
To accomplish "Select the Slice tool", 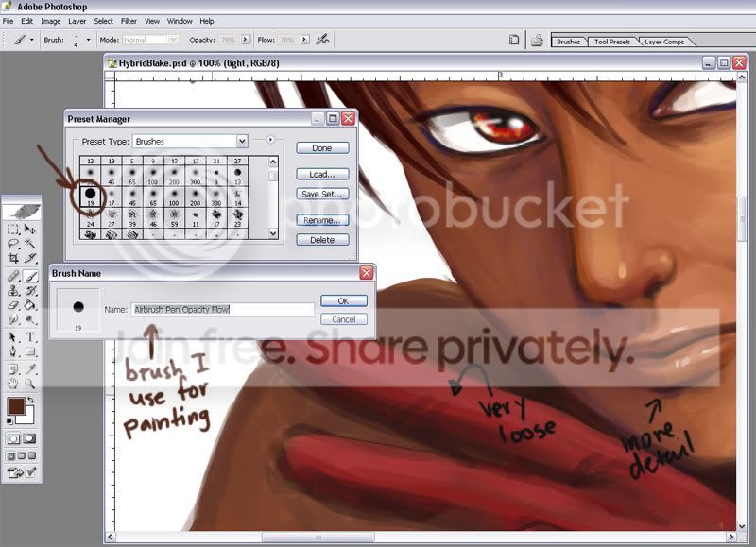I will tap(30, 258).
